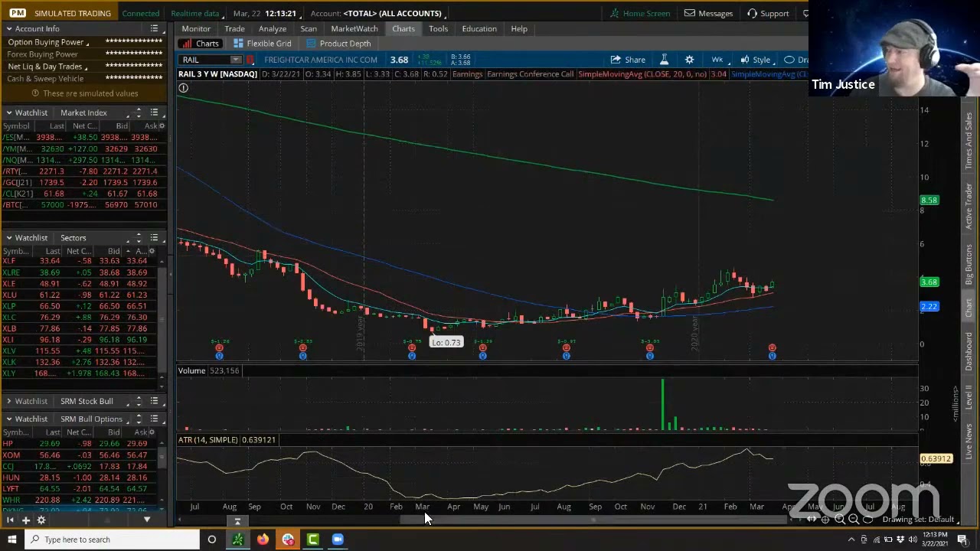Collapse the Market Index watchlist gadget
Image resolution: width=980 pixels, height=551 pixels.
pyautogui.click(x=9, y=113)
